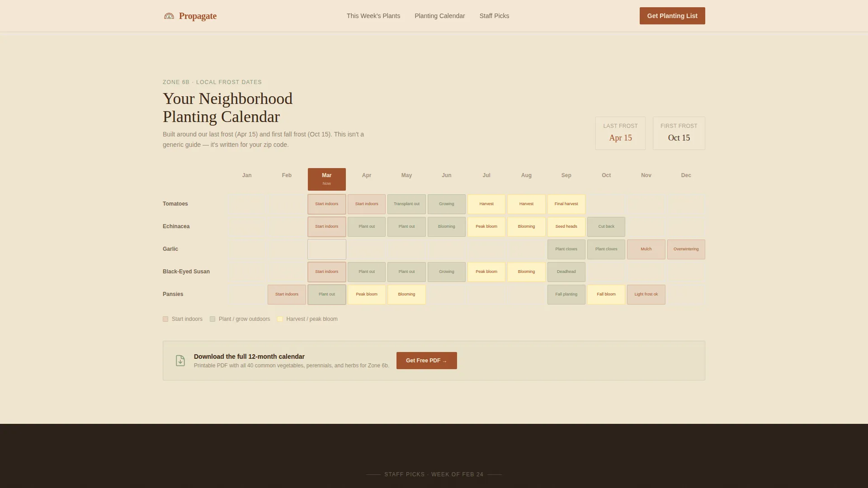Click Echinacea Seed heads cell
This screenshot has height=488, width=868.
point(566,227)
